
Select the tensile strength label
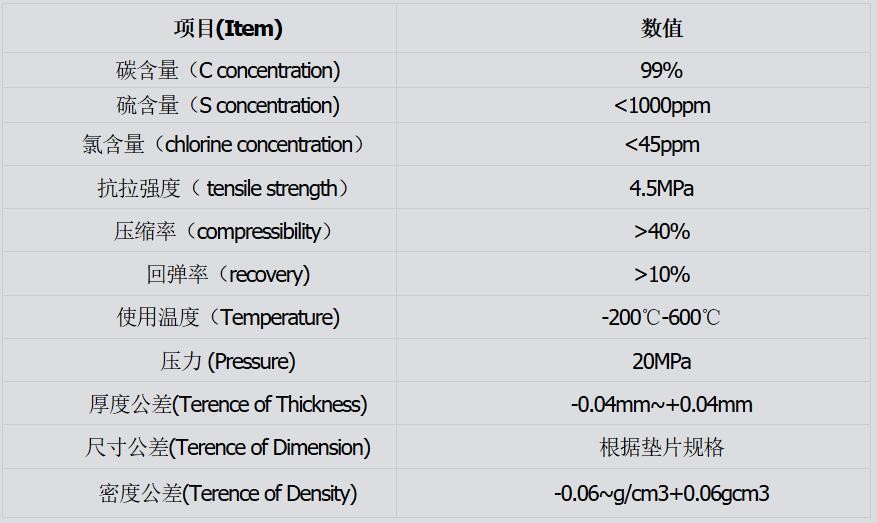226,188
